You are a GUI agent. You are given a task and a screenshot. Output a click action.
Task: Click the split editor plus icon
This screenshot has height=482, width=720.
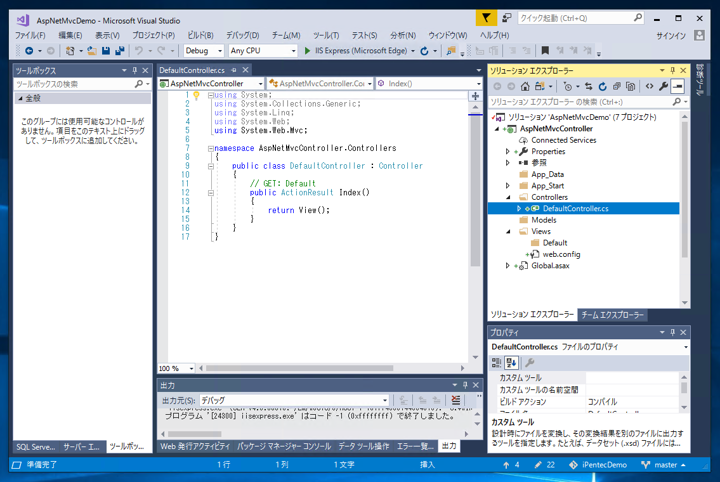tap(475, 96)
